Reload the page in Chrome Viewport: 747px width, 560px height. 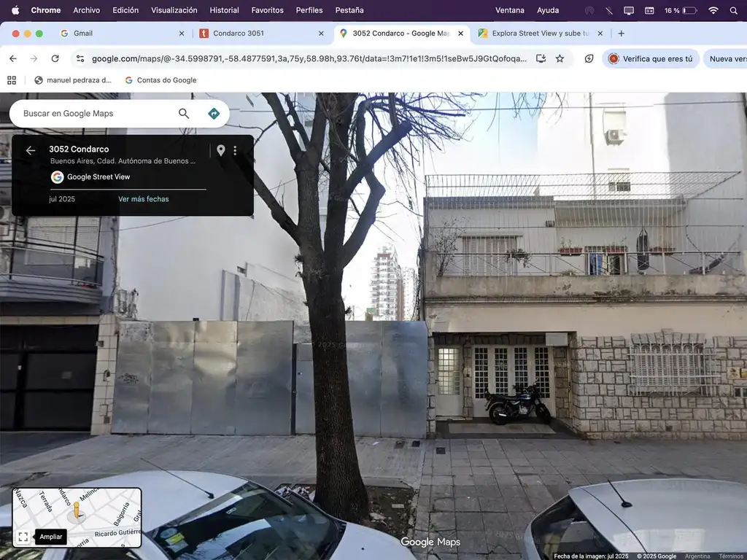click(55, 58)
